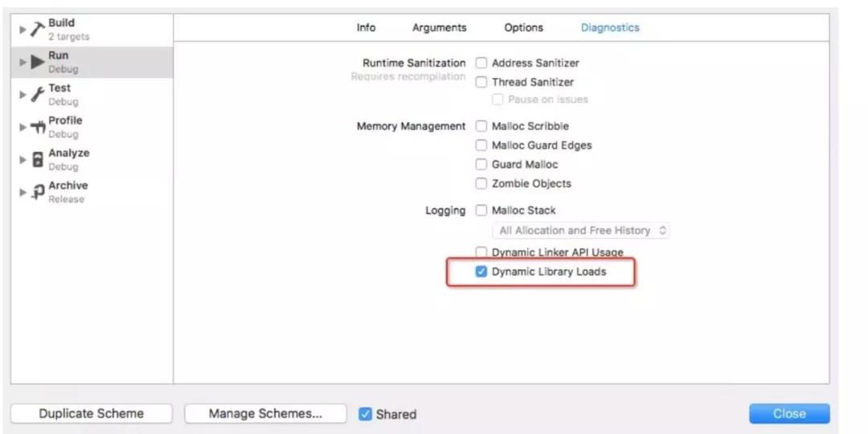Open the Options tab
The width and height of the screenshot is (868, 434).
[523, 27]
